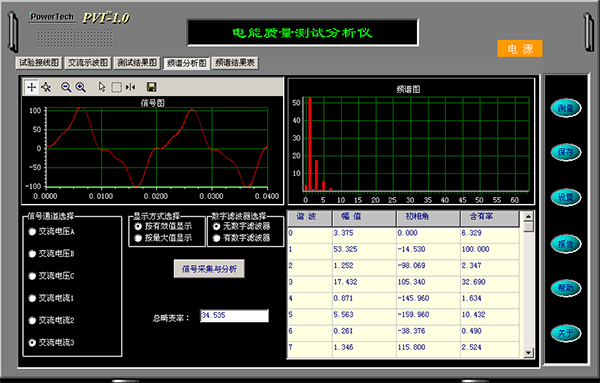
Task: Click the zoom in magnifier icon
Action: pos(80,87)
